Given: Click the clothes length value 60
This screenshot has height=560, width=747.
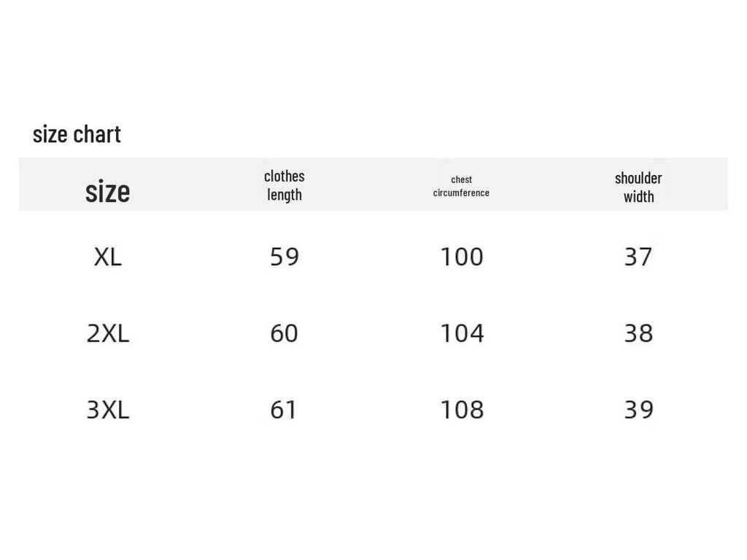Looking at the screenshot, I should click(285, 333).
